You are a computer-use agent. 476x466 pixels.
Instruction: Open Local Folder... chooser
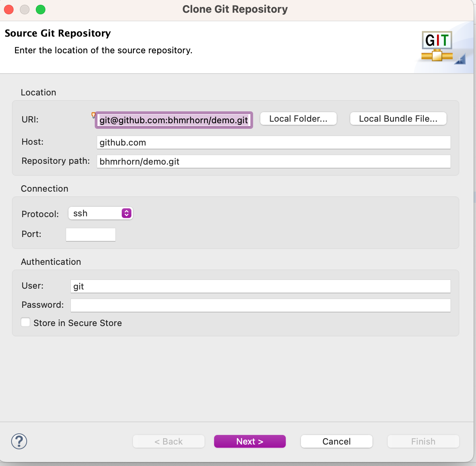298,118
